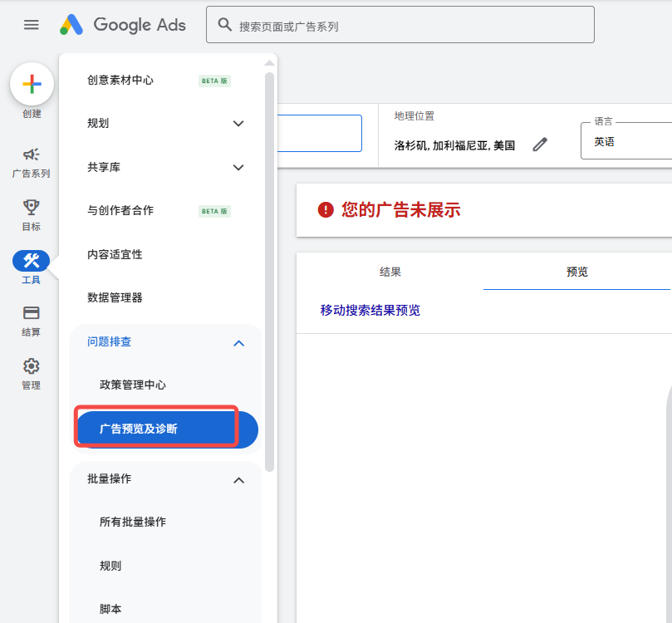Expand the 规划 menu section

coord(166,123)
